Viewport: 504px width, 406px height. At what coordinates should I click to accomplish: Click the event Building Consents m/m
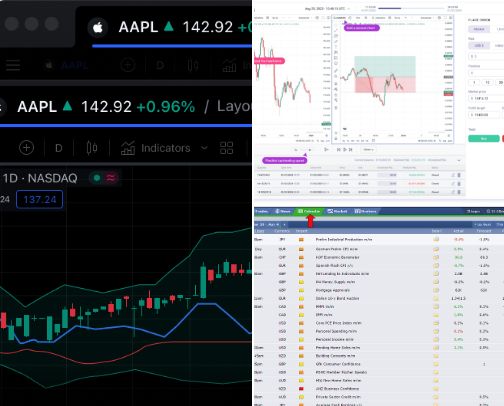tap(335, 356)
